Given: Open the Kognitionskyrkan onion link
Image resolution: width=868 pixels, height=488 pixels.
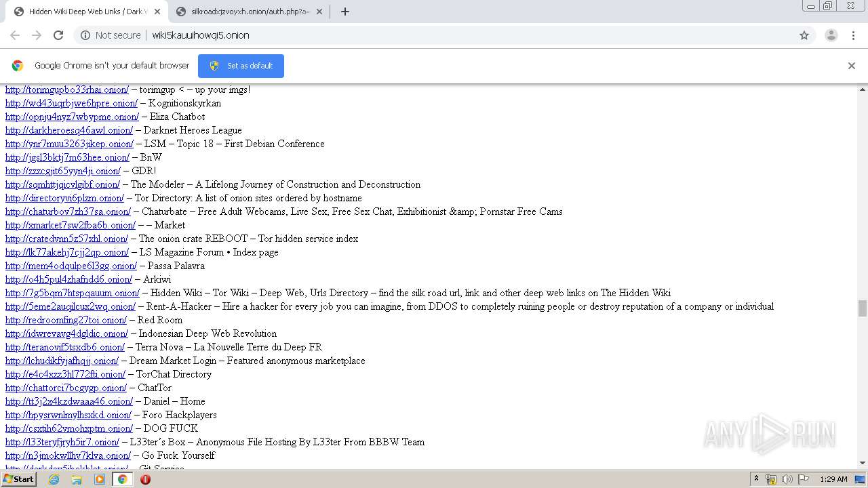Looking at the screenshot, I should (71, 103).
